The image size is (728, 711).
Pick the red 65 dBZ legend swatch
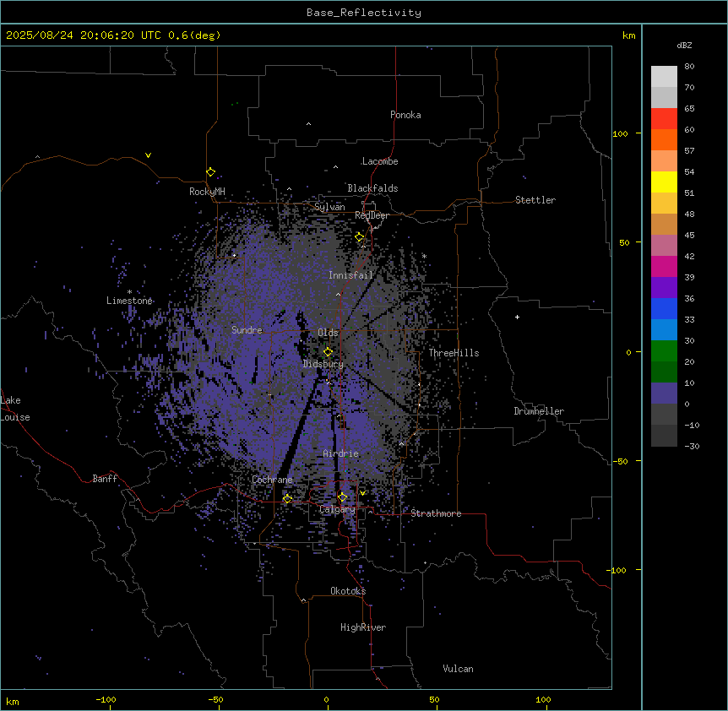tap(664, 118)
